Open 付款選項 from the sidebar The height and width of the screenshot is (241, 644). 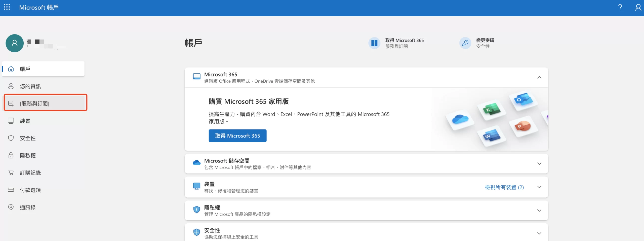[30, 190]
